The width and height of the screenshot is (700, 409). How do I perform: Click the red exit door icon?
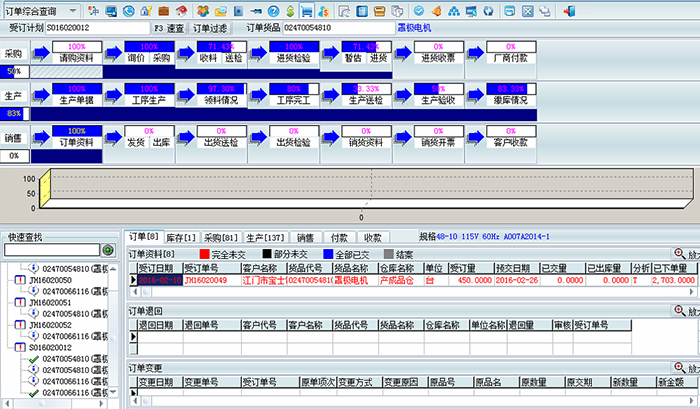(569, 11)
